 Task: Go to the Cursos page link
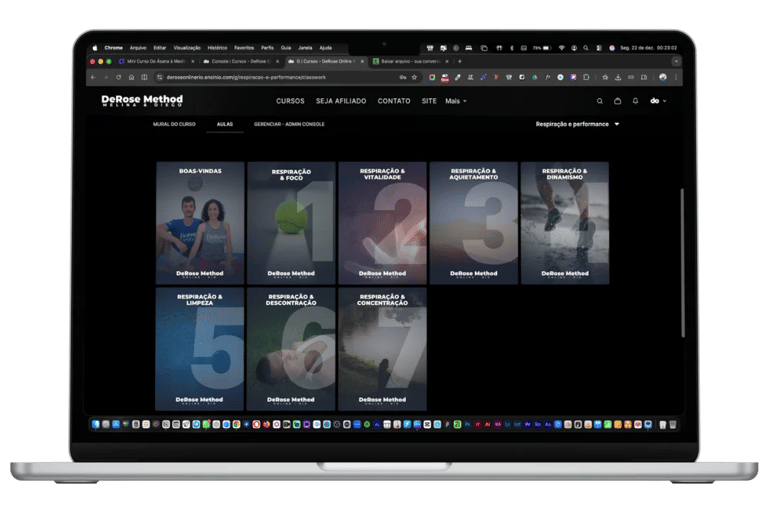290,101
